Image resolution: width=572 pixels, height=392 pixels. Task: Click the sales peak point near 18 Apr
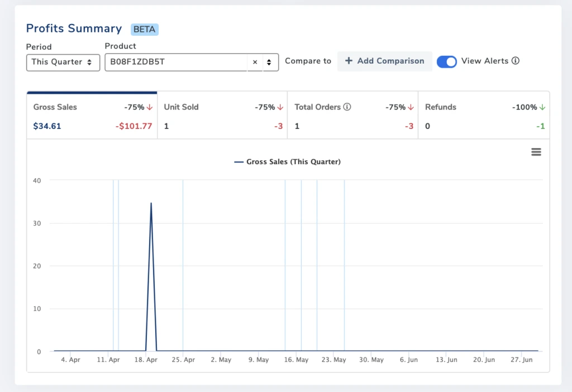151,203
